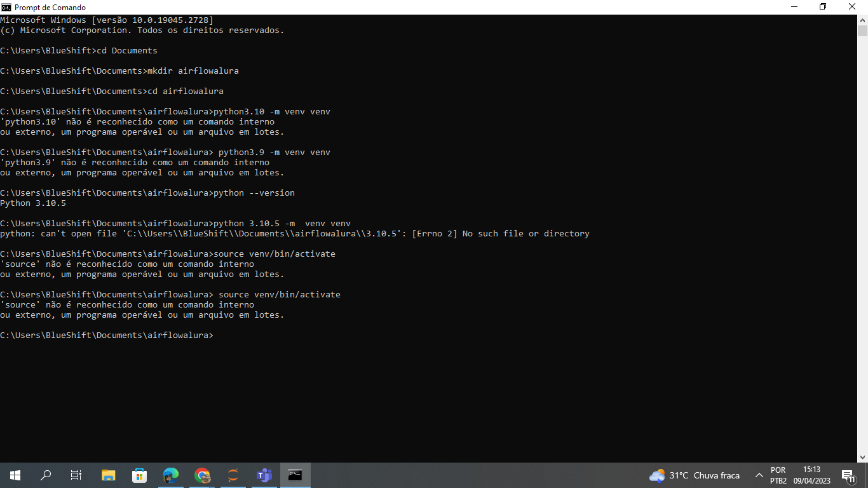Click the final empty airflowalura prompt line

coord(107,335)
